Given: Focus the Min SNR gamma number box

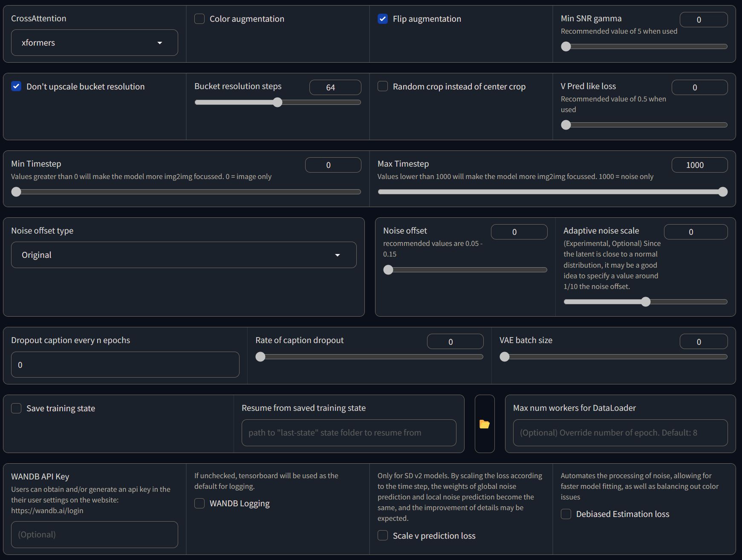Looking at the screenshot, I should tap(704, 20).
